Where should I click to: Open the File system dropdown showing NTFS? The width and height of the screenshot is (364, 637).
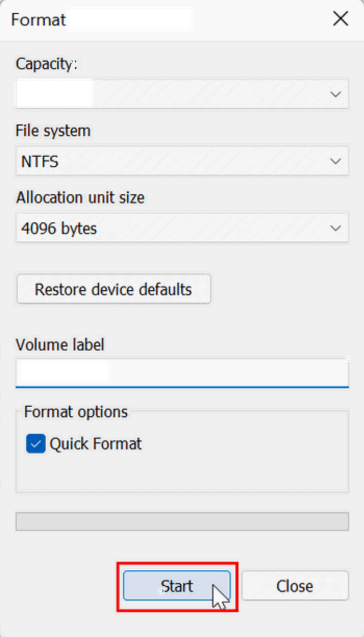click(182, 161)
